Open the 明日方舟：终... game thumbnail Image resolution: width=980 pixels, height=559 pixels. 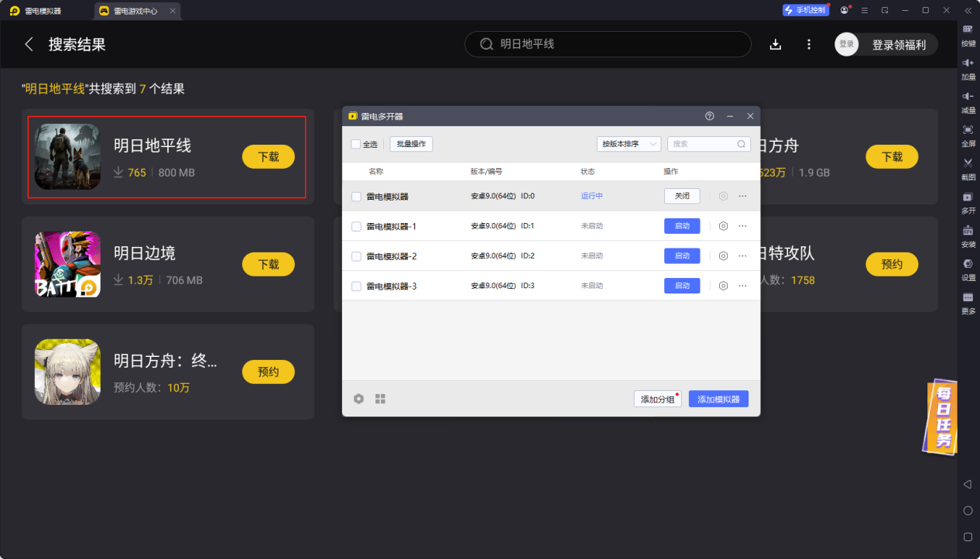pyautogui.click(x=67, y=372)
